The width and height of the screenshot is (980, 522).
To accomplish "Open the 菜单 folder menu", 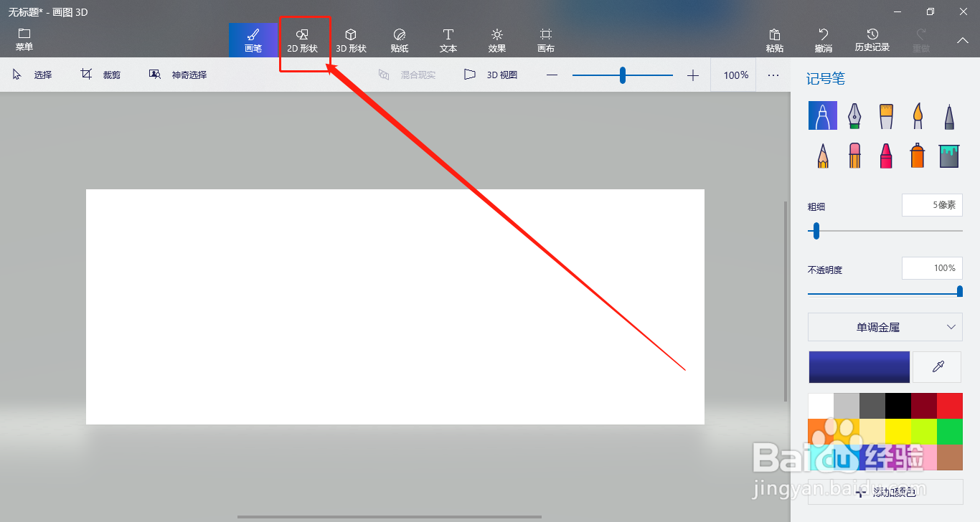I will click(24, 40).
